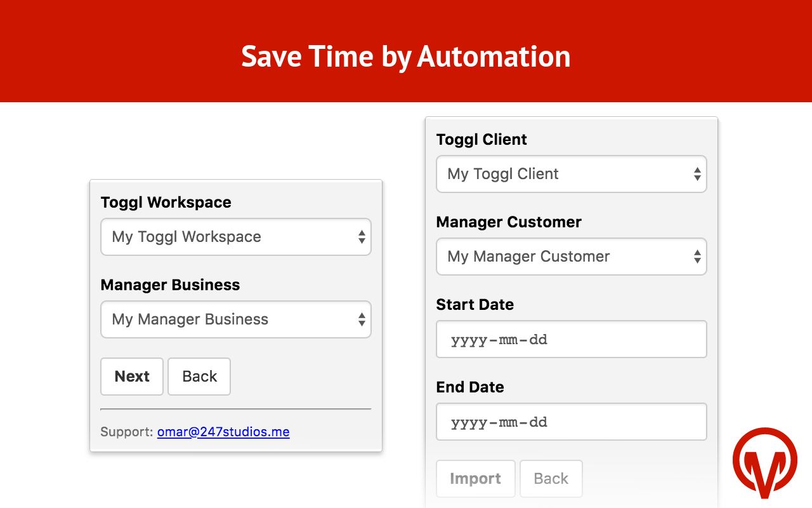812x508 pixels.
Task: Click the Import button
Action: (476, 479)
